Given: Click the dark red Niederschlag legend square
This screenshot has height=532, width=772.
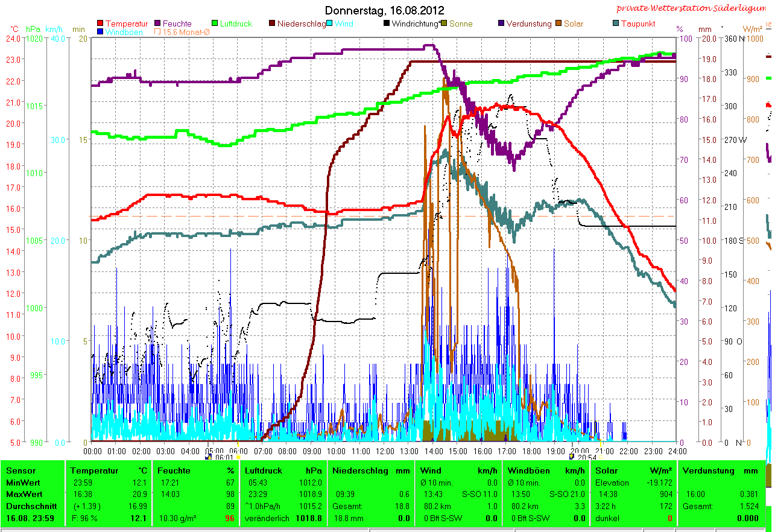Looking at the screenshot, I should pyautogui.click(x=273, y=24).
